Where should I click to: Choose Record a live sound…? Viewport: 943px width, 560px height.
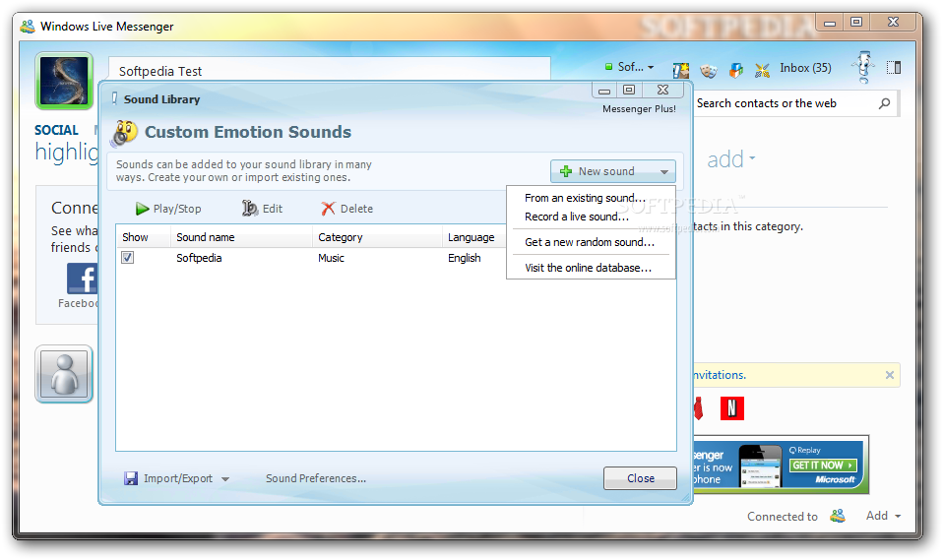click(577, 217)
